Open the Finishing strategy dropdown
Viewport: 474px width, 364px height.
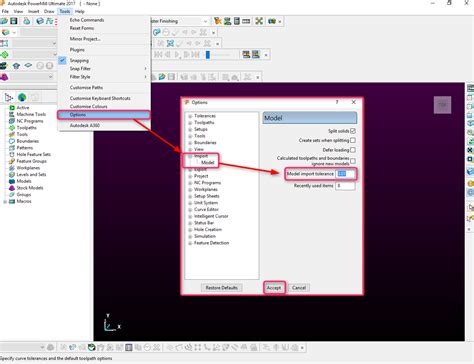pyautogui.click(x=205, y=21)
